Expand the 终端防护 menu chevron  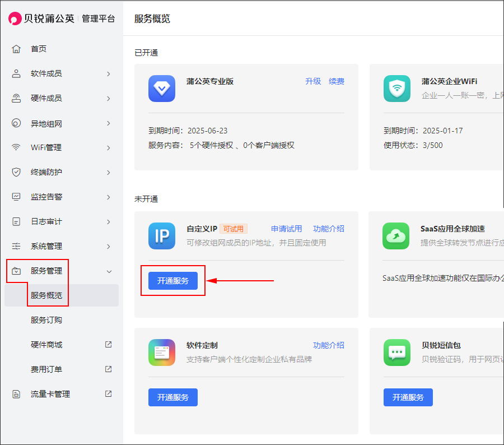coord(109,173)
